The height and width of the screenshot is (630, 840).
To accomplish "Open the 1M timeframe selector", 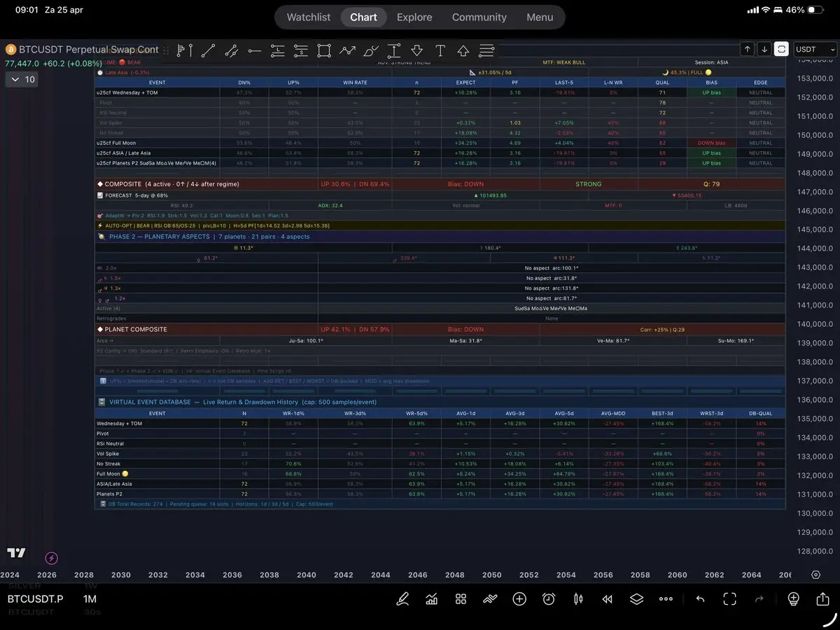I will [90, 599].
